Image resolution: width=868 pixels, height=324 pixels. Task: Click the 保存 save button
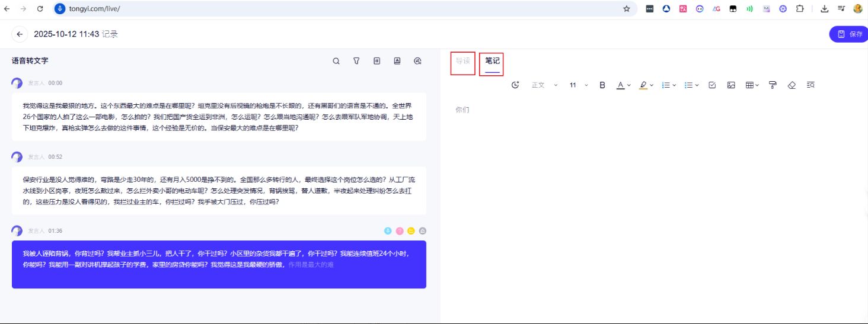pyautogui.click(x=850, y=34)
